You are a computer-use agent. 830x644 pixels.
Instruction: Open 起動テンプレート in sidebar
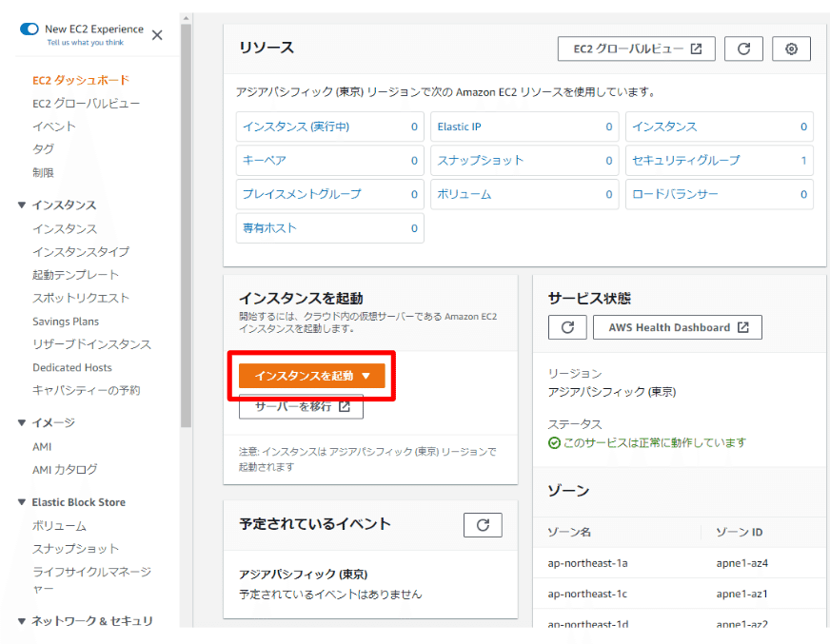coord(75,275)
